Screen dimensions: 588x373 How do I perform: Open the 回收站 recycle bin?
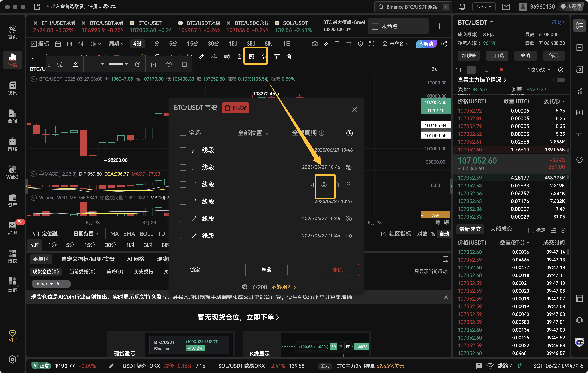[236, 108]
